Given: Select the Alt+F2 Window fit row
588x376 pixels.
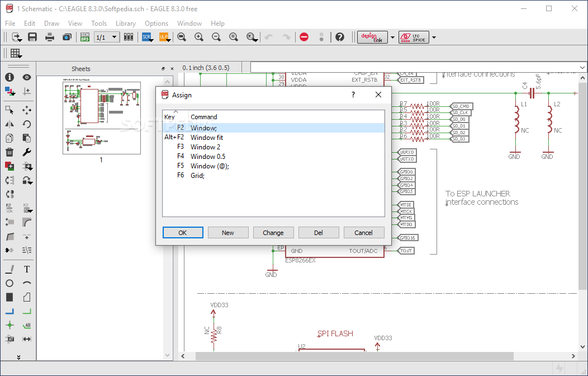Looking at the screenshot, I should tap(273, 137).
